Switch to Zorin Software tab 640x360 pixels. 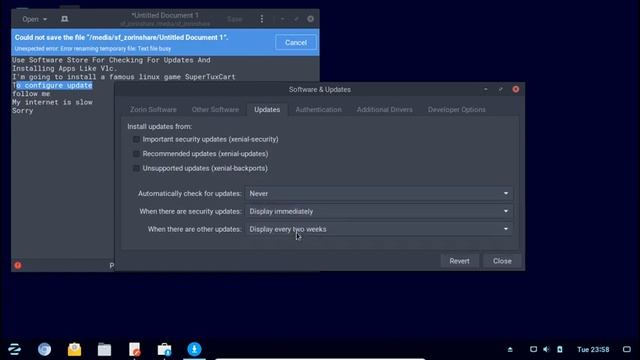(x=153, y=109)
